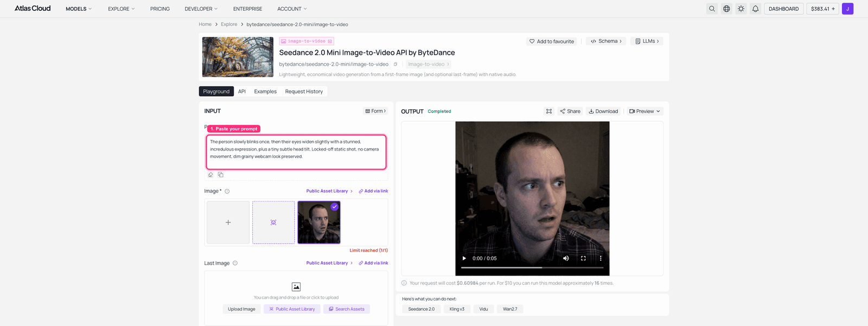Image resolution: width=868 pixels, height=326 pixels.
Task: Enter video fullscreen mode
Action: (x=583, y=259)
